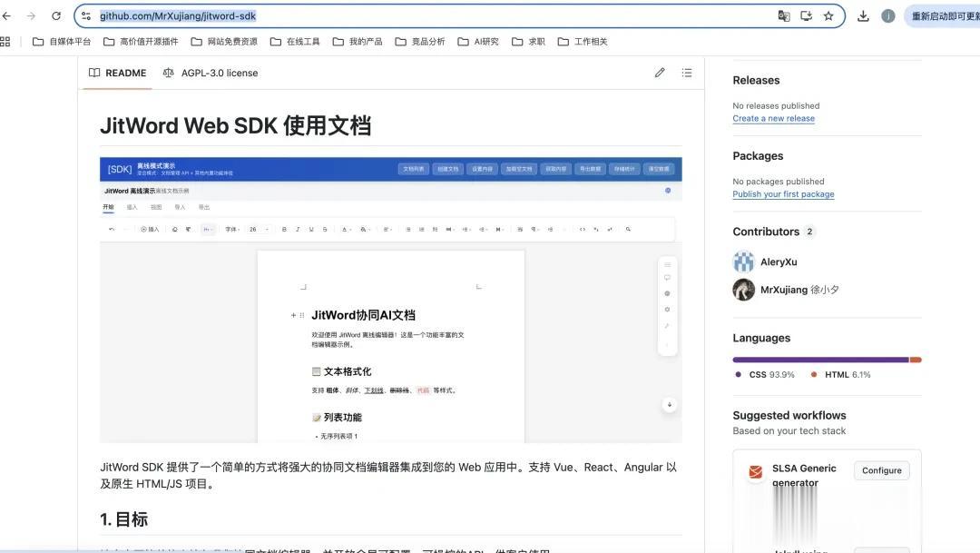Image resolution: width=980 pixels, height=553 pixels.
Task: Open site information icon in address bar
Action: tap(86, 16)
